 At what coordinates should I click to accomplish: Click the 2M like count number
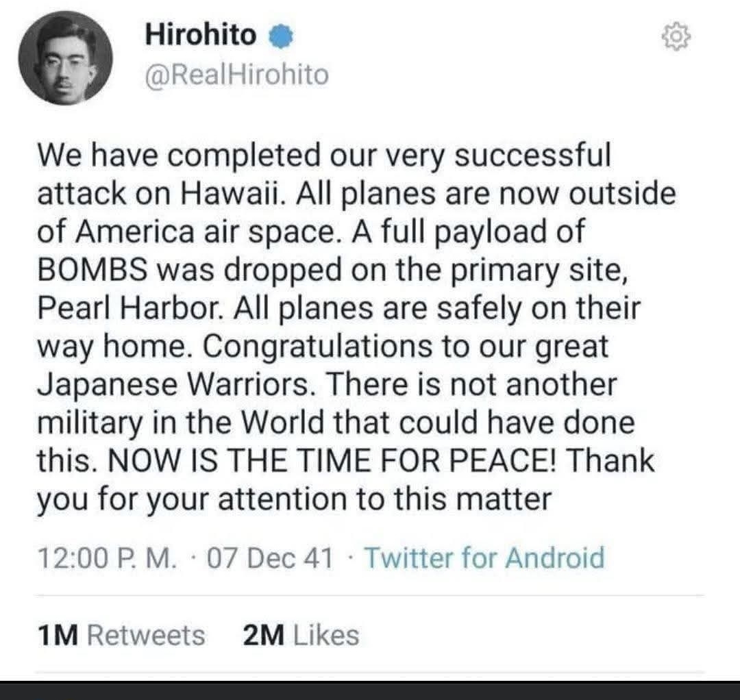[x=263, y=635]
